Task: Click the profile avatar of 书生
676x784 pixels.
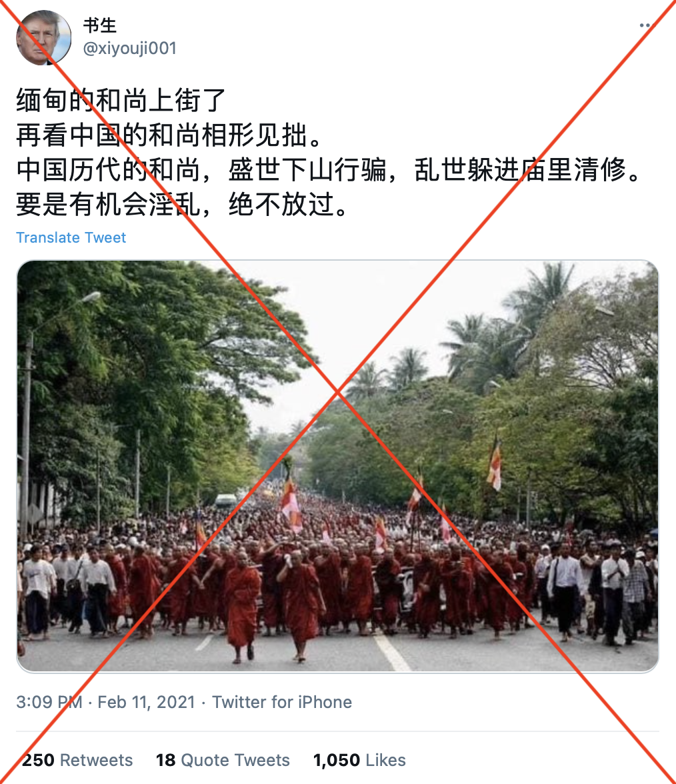Action: pos(43,37)
